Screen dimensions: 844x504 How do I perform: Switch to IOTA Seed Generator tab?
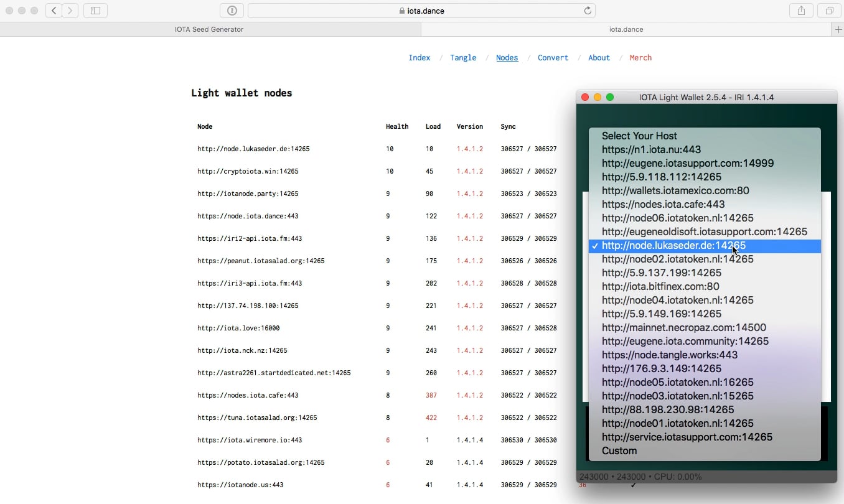(x=209, y=29)
